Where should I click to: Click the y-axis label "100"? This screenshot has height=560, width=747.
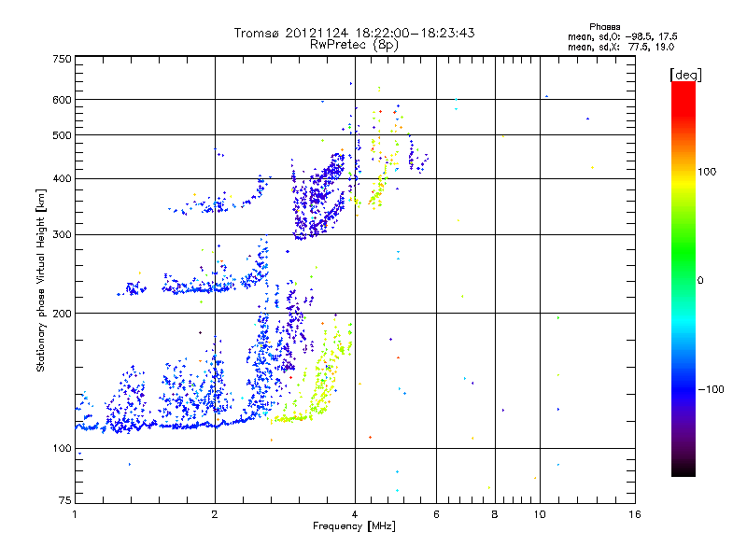(x=62, y=449)
